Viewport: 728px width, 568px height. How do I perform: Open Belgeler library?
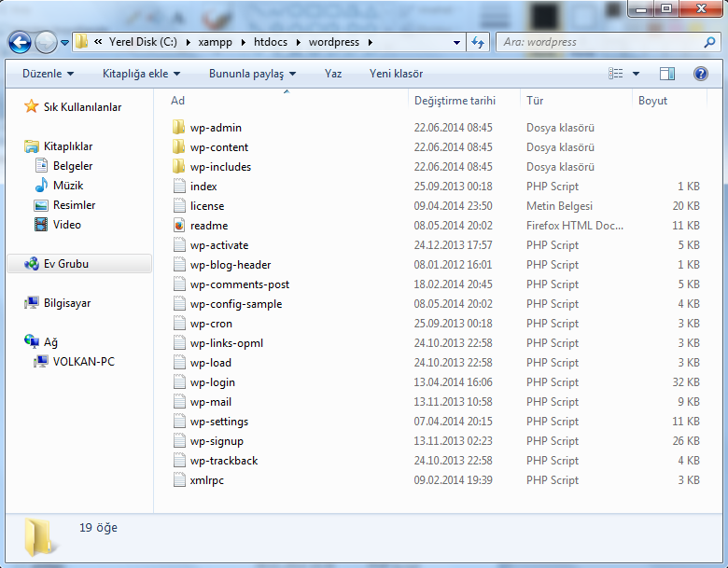pyautogui.click(x=73, y=166)
